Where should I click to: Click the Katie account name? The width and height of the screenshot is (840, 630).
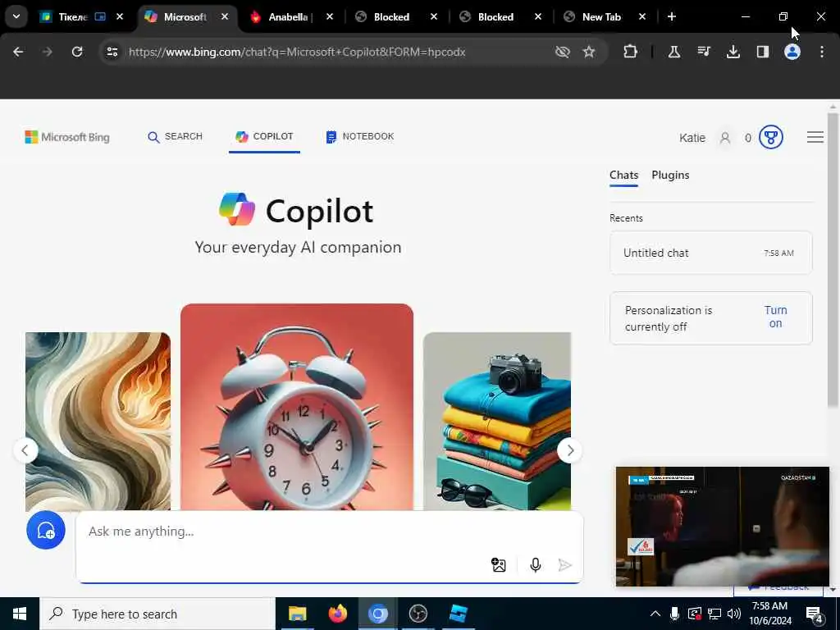[692, 138]
